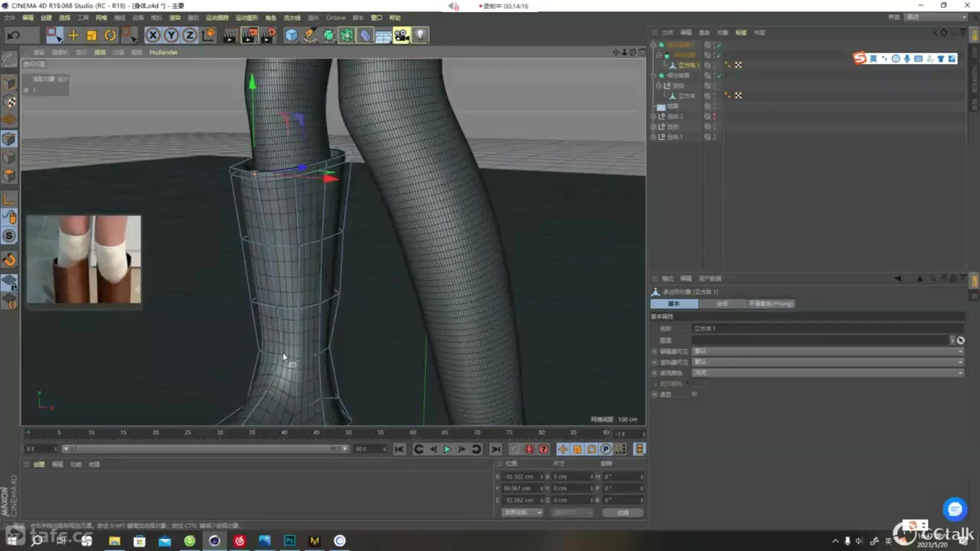Open use color dropdown (关闭)

click(828, 372)
